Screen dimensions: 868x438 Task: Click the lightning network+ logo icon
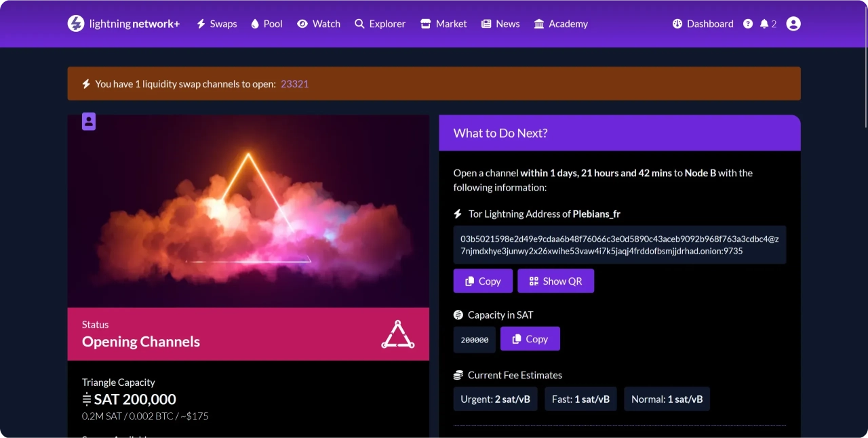pyautogui.click(x=76, y=24)
